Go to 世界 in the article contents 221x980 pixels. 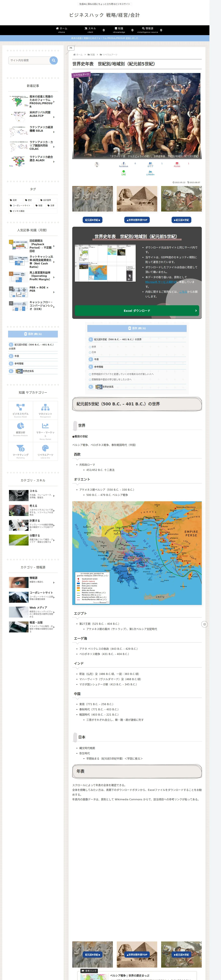(x=93, y=347)
